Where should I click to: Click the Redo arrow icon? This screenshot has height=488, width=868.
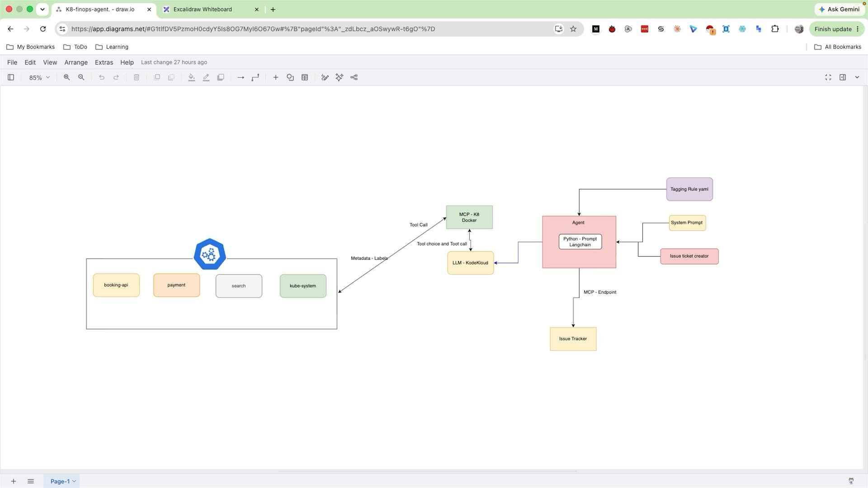(x=116, y=77)
